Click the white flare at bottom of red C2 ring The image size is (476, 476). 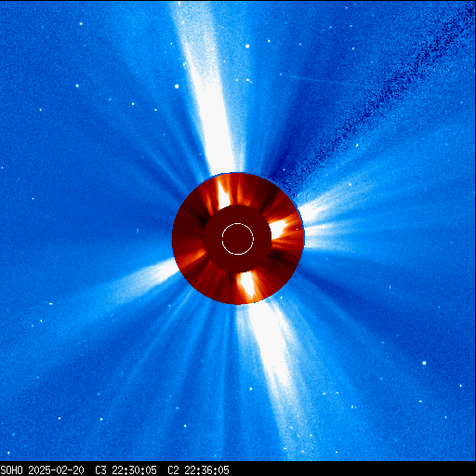tap(247, 284)
